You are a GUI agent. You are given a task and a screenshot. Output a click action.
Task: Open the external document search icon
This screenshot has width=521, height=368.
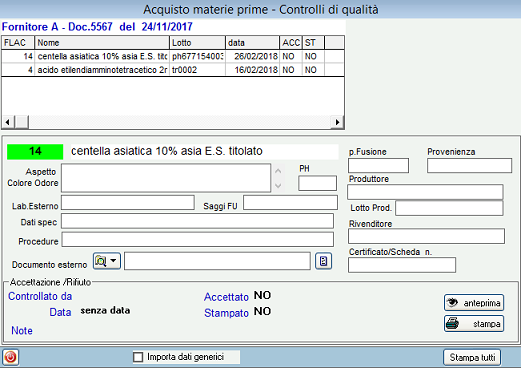(x=101, y=261)
